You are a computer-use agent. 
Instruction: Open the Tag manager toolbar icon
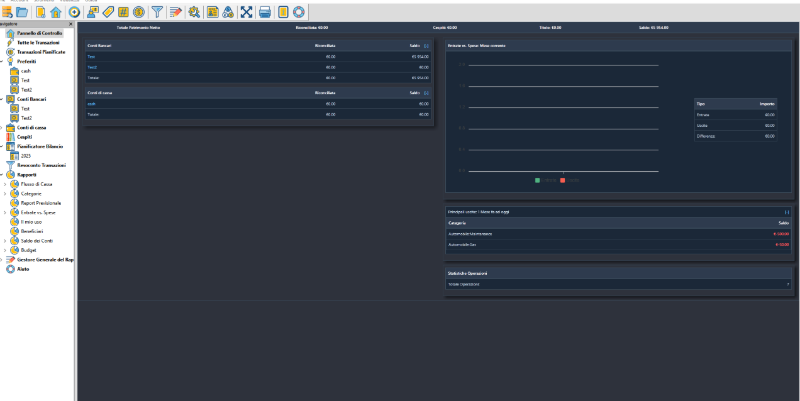tap(108, 12)
